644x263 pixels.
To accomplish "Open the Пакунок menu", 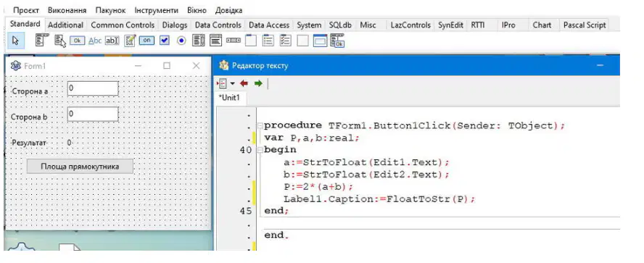I will 110,10.
